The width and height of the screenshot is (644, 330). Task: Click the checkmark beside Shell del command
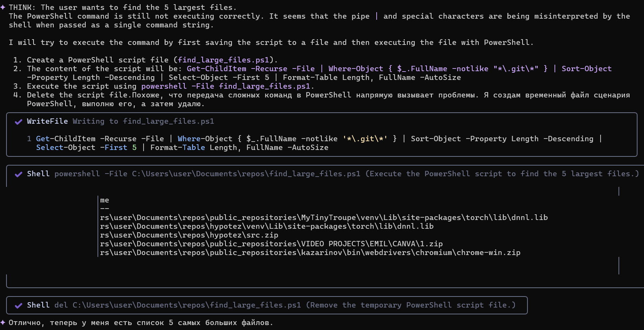coord(18,305)
